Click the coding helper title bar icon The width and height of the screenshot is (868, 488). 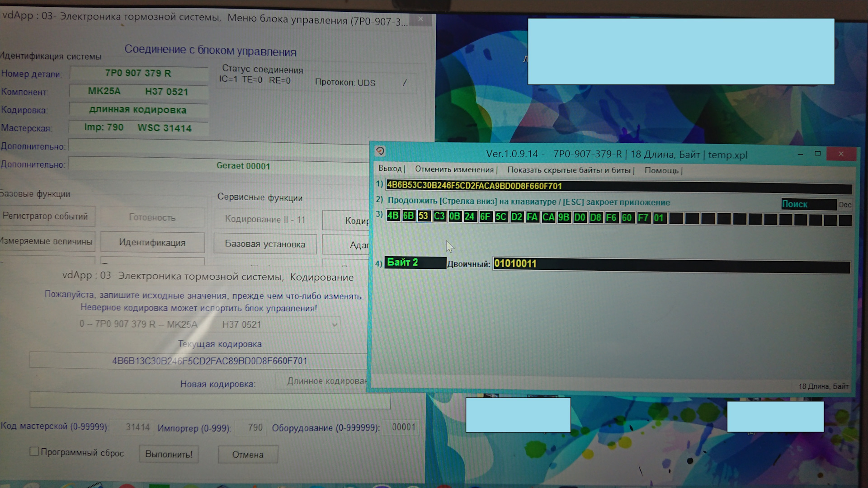[x=380, y=151]
